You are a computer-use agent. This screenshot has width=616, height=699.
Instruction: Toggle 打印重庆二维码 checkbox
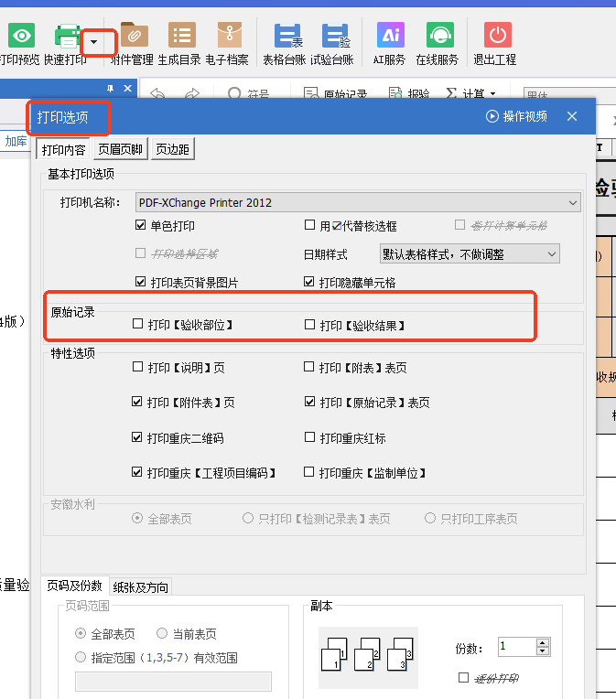pyautogui.click(x=137, y=437)
